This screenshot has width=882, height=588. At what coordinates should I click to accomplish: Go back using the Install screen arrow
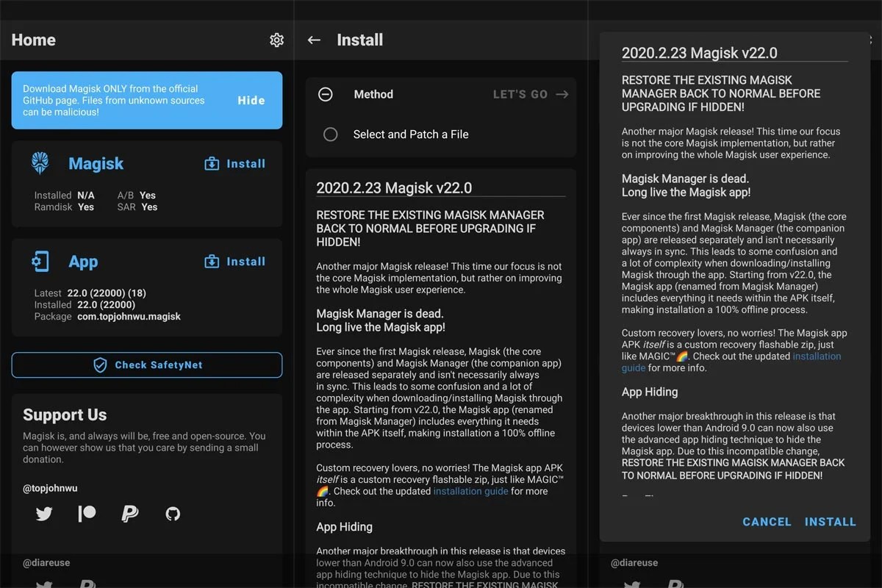(314, 40)
